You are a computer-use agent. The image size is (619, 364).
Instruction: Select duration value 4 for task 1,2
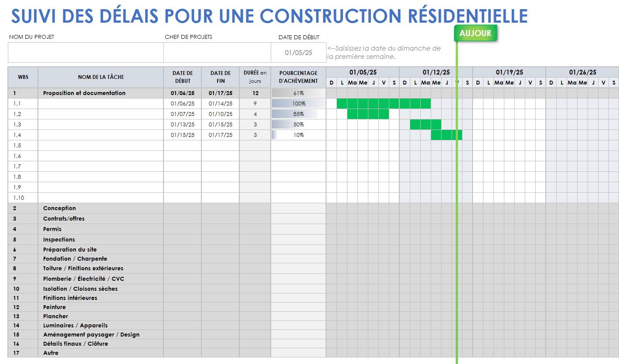pyautogui.click(x=255, y=114)
